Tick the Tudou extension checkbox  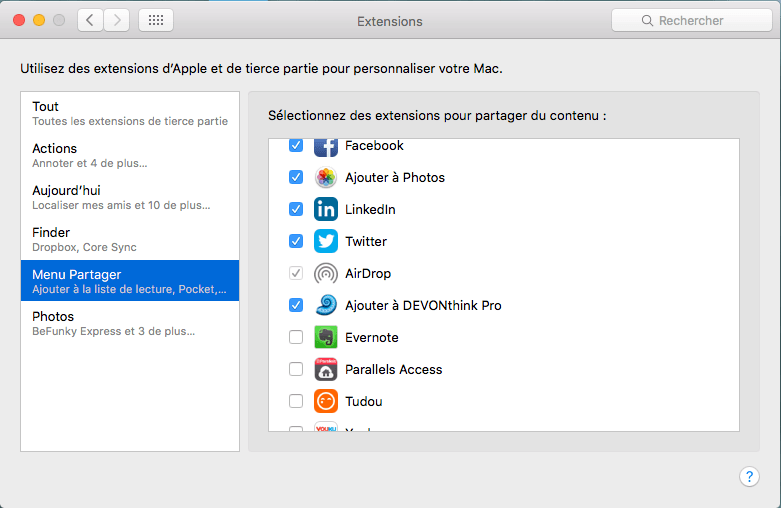coord(296,401)
